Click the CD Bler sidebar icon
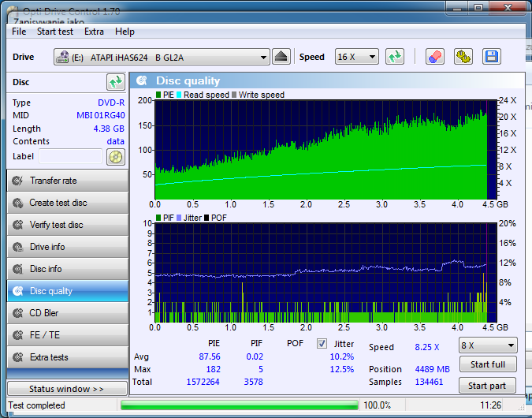 (x=17, y=313)
